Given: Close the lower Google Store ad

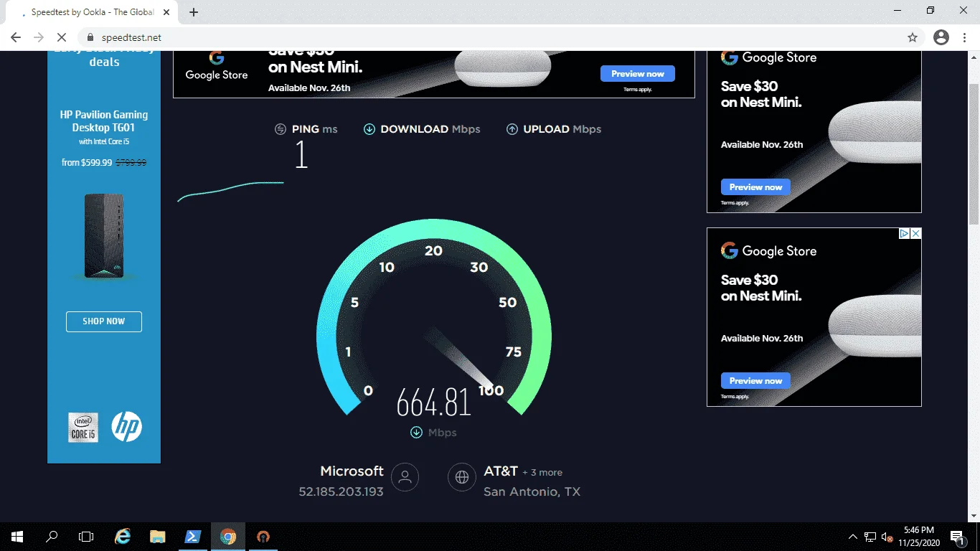Looking at the screenshot, I should click(915, 233).
